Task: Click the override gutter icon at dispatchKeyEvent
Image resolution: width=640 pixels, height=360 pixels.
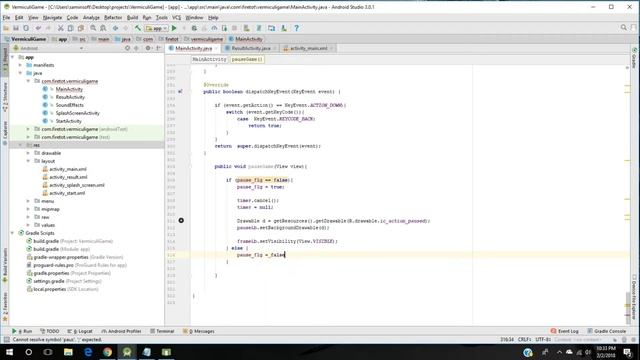Action: point(180,92)
